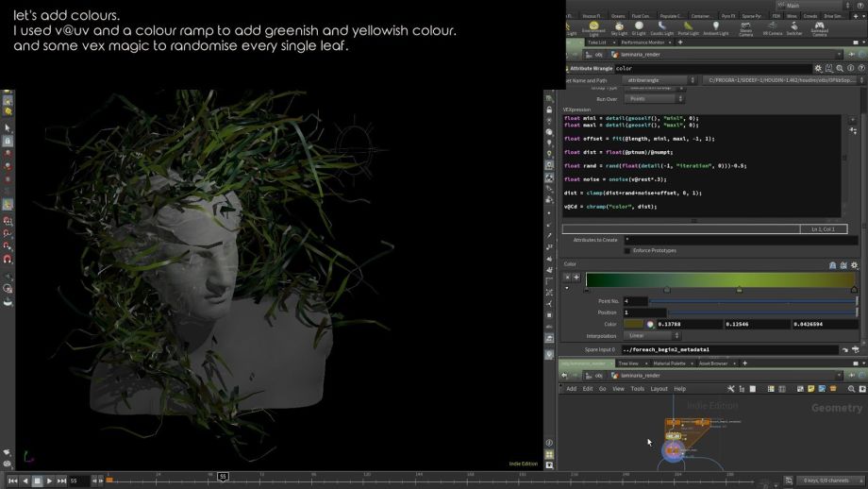Toggle the Enforce Prototypes checkbox
Screen dimensions: 868x489
point(627,250)
